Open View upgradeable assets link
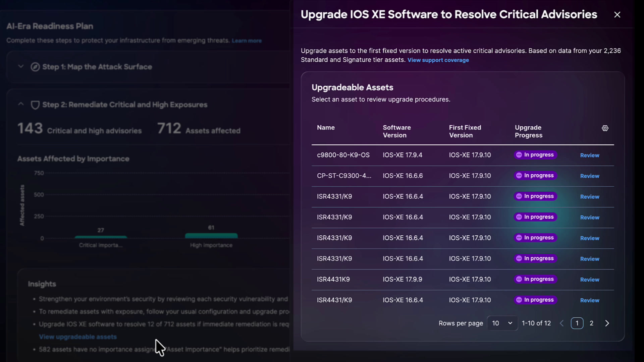644x362 pixels. (78, 337)
